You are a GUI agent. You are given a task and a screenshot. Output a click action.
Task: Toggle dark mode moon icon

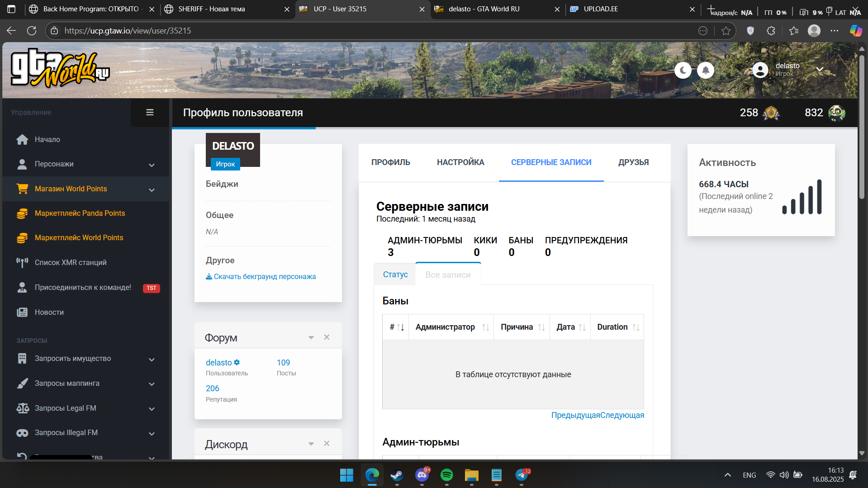[683, 70]
